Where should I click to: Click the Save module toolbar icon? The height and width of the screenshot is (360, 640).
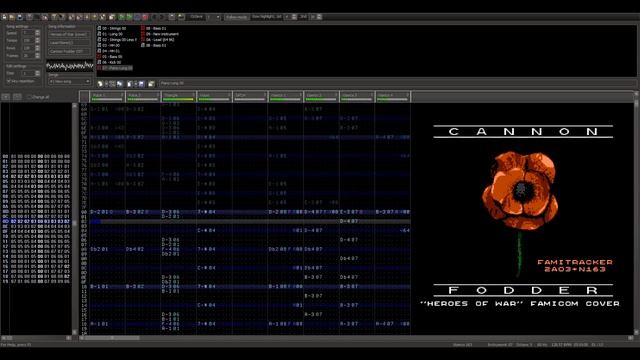point(20,17)
